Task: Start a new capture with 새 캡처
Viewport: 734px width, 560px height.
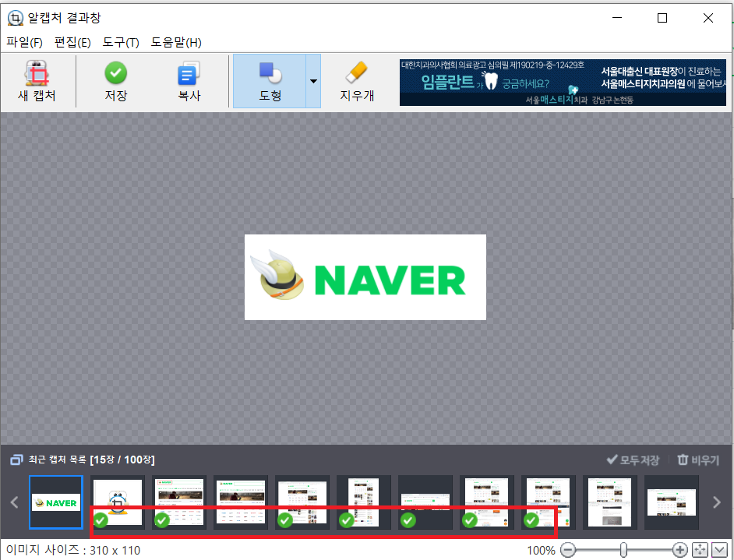Action: click(x=37, y=82)
